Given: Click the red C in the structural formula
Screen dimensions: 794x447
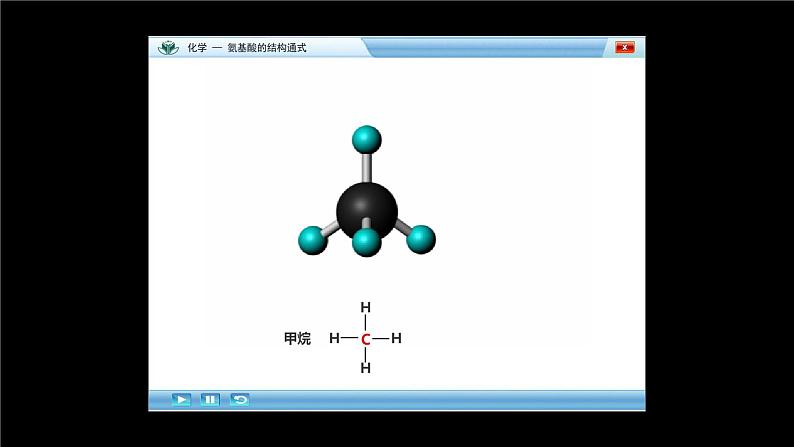Looking at the screenshot, I should click(x=366, y=339).
